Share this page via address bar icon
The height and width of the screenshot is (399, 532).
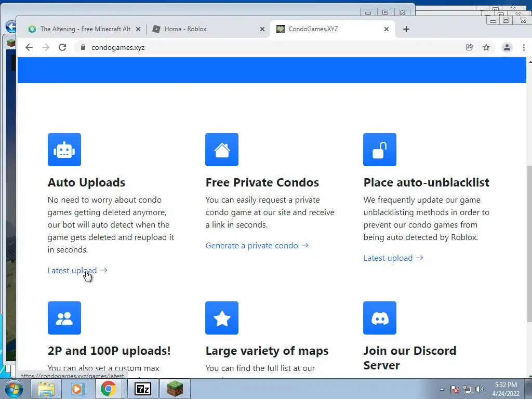click(x=470, y=47)
